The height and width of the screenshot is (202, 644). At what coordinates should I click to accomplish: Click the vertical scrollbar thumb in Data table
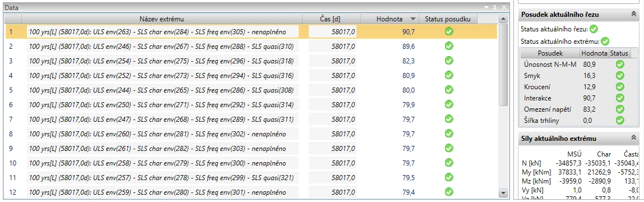pyautogui.click(x=503, y=65)
